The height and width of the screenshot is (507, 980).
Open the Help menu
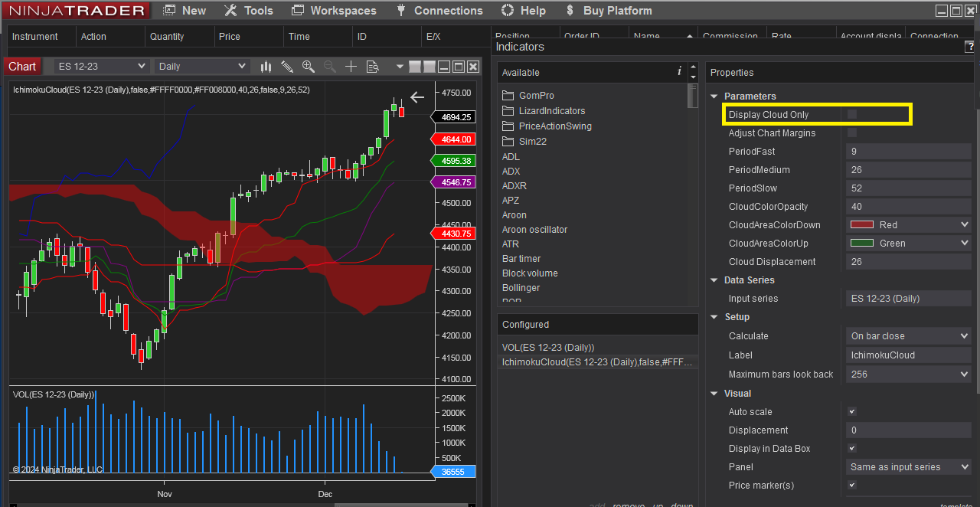524,11
